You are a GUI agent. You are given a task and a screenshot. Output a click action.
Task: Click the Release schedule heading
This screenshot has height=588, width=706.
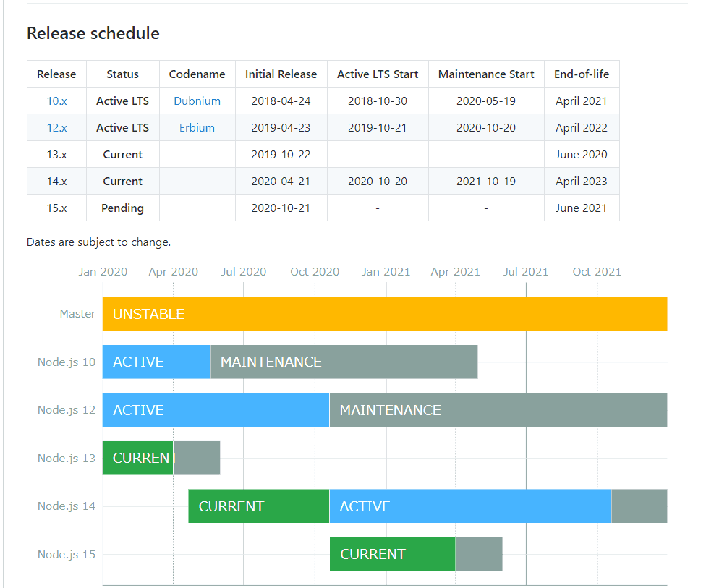[93, 33]
